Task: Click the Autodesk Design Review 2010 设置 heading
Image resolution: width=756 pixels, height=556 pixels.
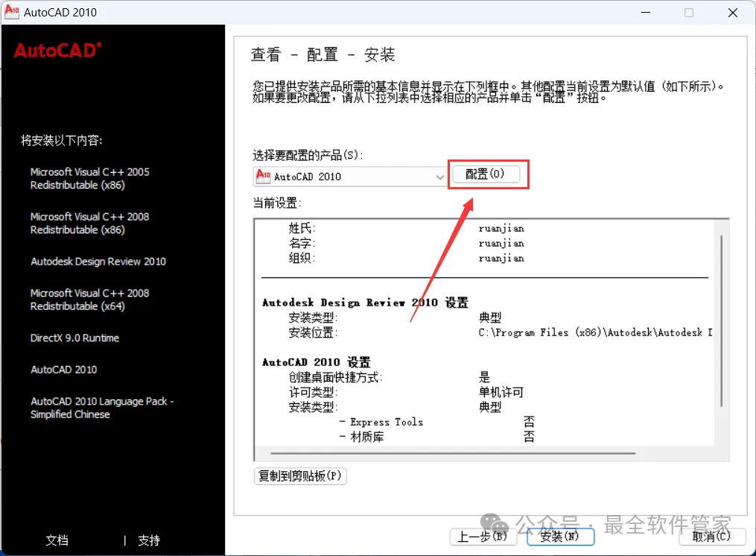Action: pos(365,303)
